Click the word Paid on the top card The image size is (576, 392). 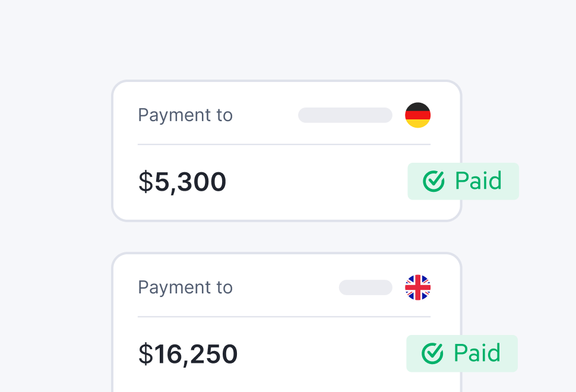(478, 181)
